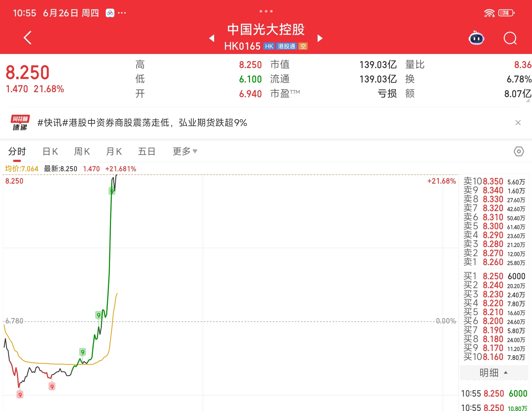
Task: Tap the app icon in status bar
Action: 110,13
